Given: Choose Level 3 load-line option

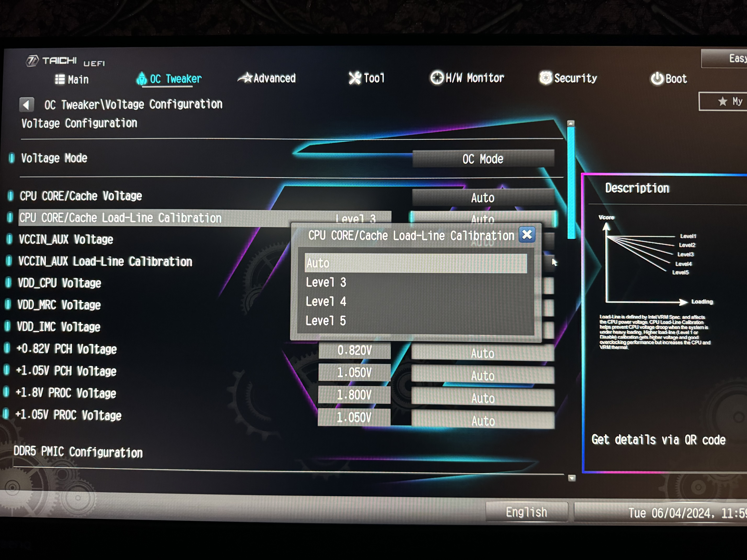Looking at the screenshot, I should point(326,282).
